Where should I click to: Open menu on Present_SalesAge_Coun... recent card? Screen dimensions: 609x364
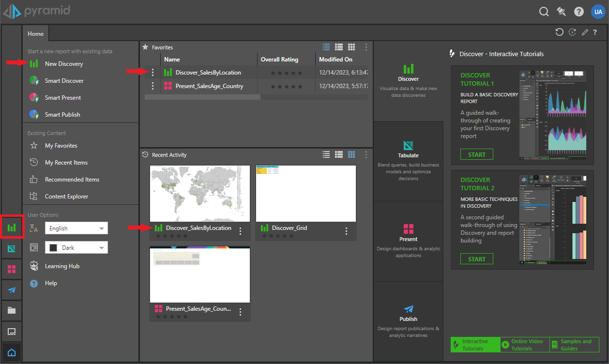tap(241, 312)
